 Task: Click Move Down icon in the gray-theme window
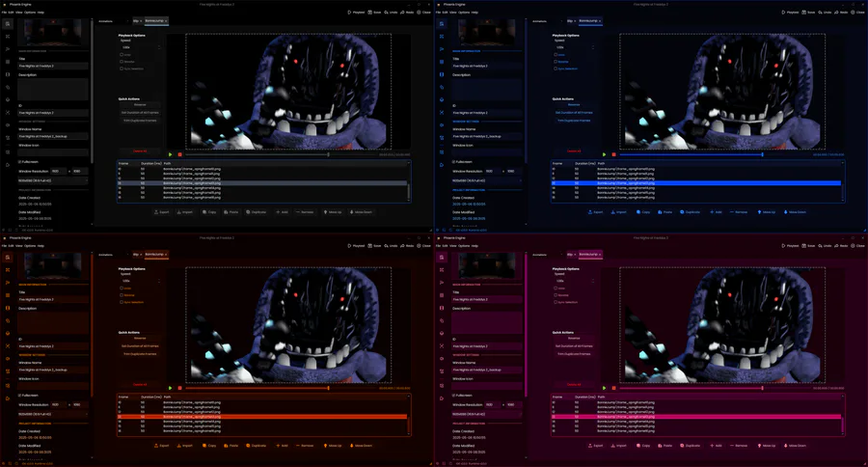351,212
